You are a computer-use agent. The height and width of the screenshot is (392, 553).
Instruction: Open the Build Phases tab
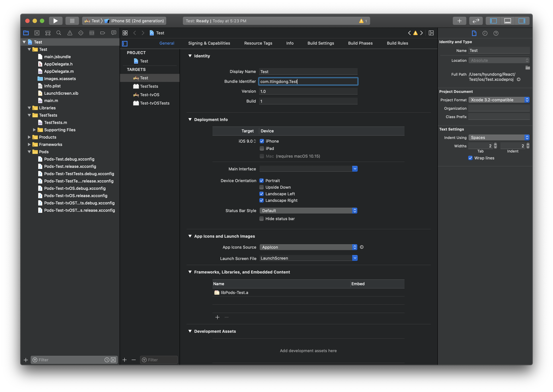tap(360, 43)
